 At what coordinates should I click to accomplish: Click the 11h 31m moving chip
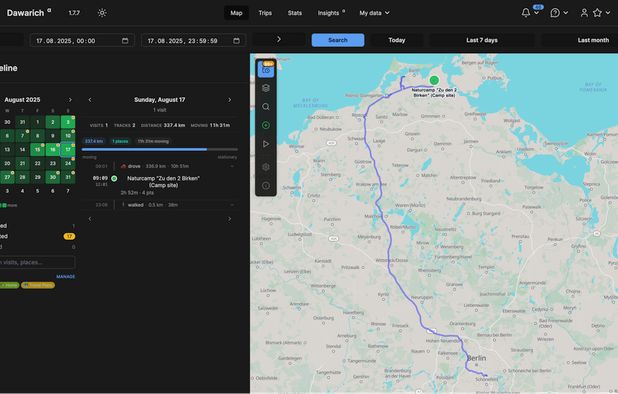[x=153, y=141]
